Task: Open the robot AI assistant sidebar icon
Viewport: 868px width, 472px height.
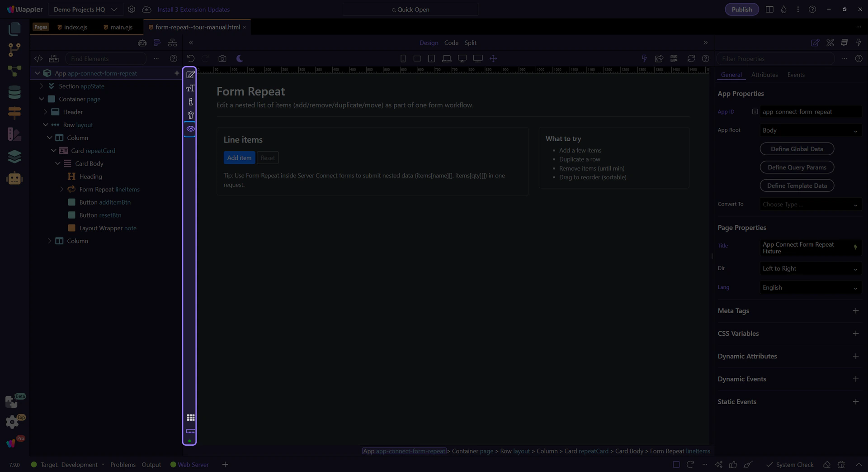Action: 14,178
